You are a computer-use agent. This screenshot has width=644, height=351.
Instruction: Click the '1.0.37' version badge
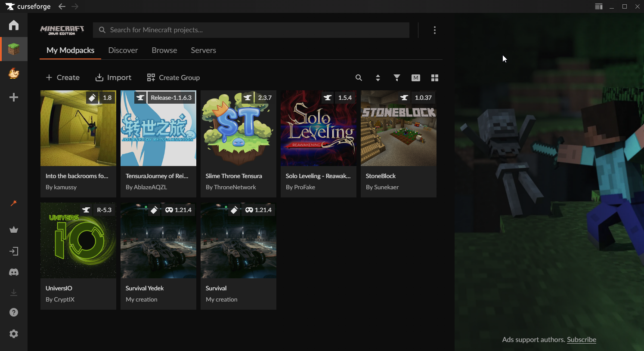coord(423,98)
